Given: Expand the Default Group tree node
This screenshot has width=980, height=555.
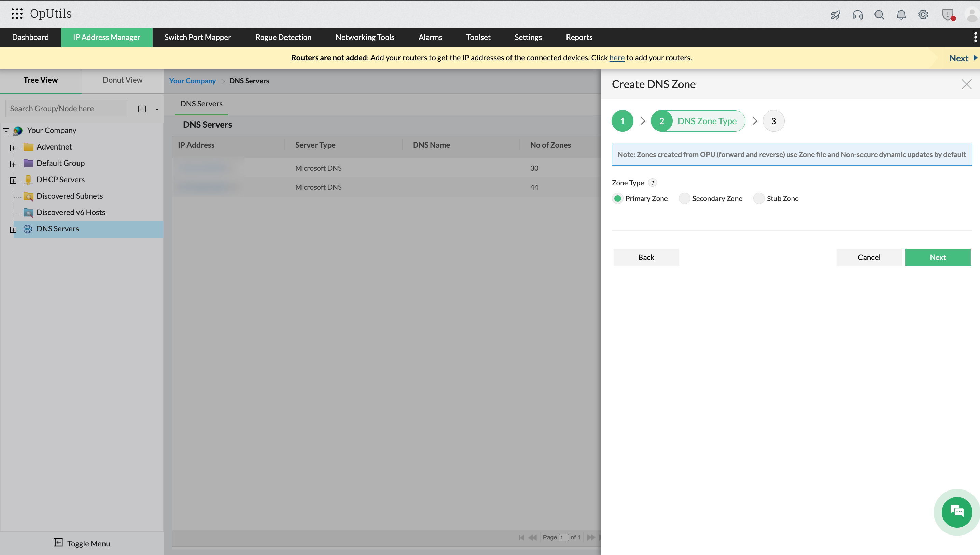Looking at the screenshot, I should 13,164.
